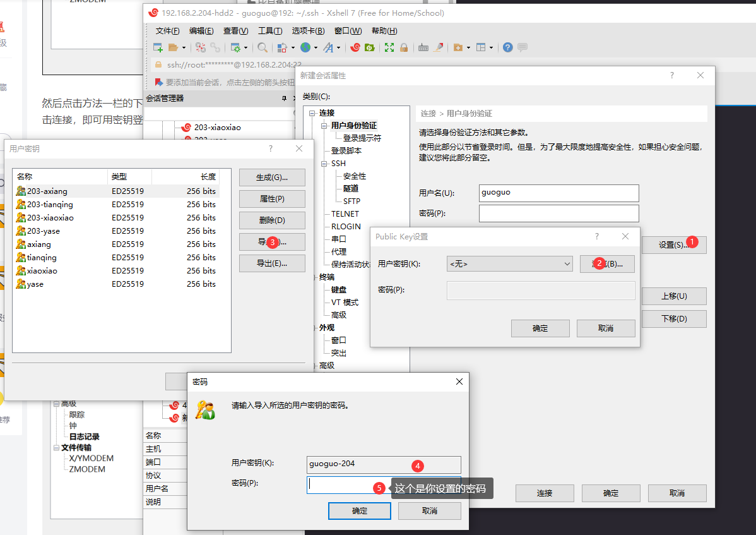Click the Reconnect toolbar icon

[x=201, y=47]
